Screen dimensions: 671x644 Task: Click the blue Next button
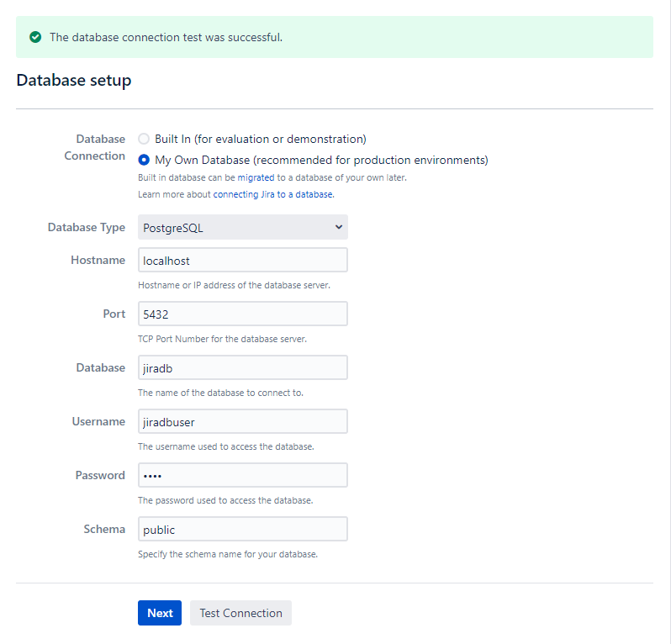(x=160, y=613)
